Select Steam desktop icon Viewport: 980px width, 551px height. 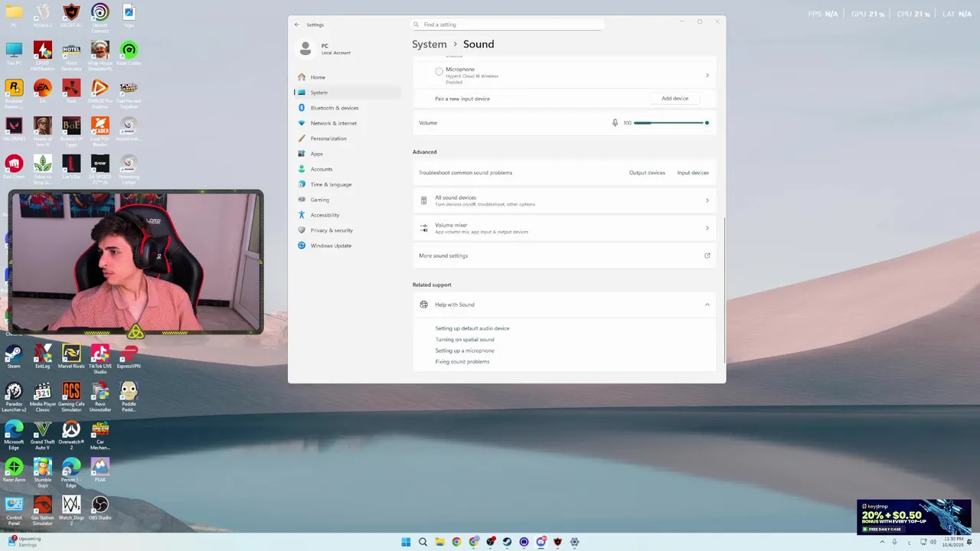pyautogui.click(x=14, y=357)
